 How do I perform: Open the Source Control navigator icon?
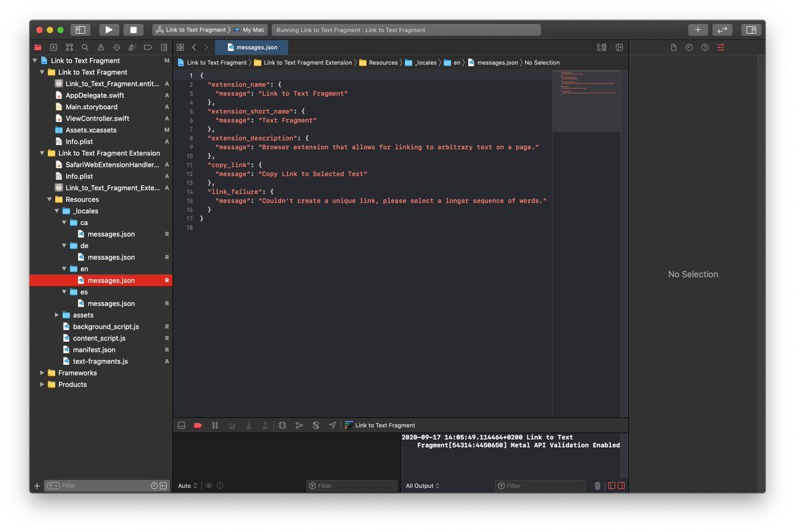pyautogui.click(x=54, y=48)
